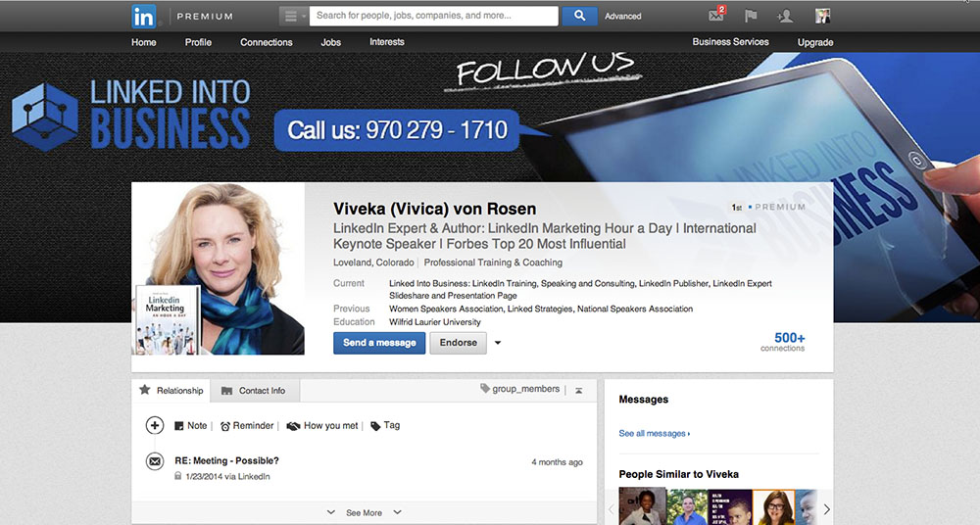Click the Call us phone number banner

[x=398, y=130]
